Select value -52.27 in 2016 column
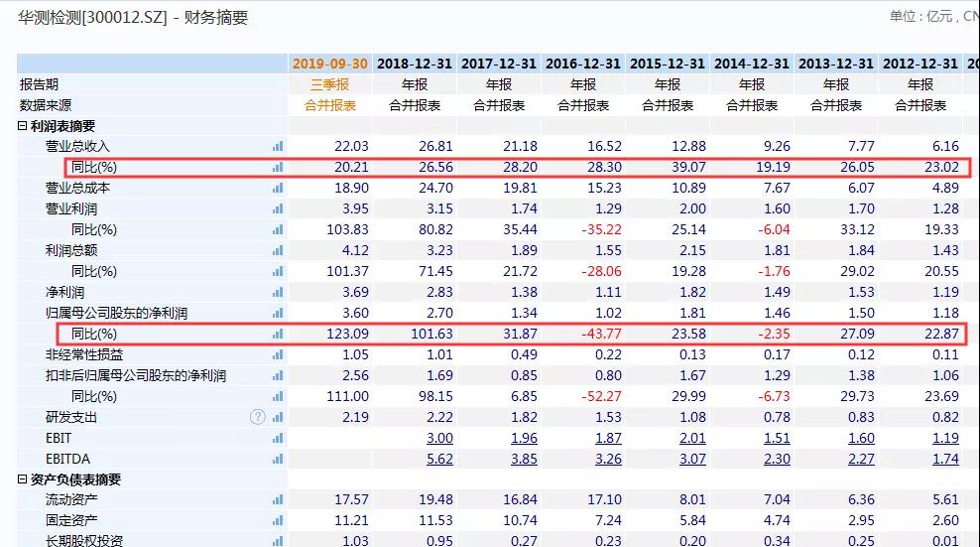Screen dimensions: 980x547 (601, 396)
